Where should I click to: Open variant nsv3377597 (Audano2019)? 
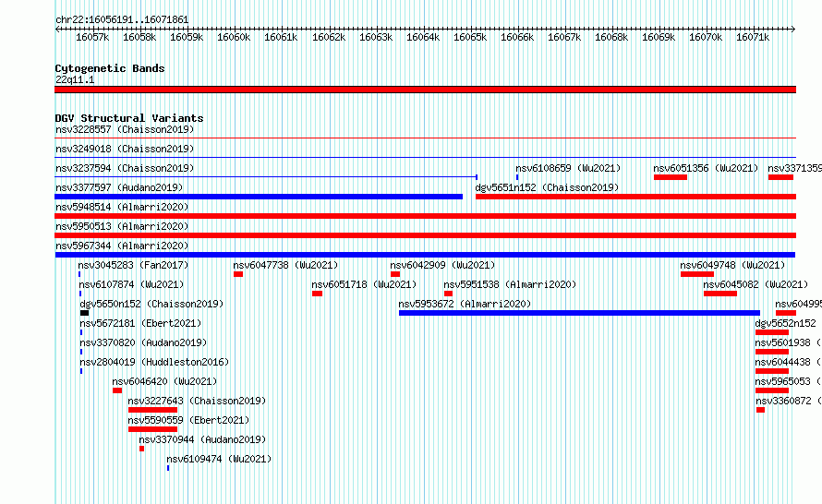(x=119, y=187)
